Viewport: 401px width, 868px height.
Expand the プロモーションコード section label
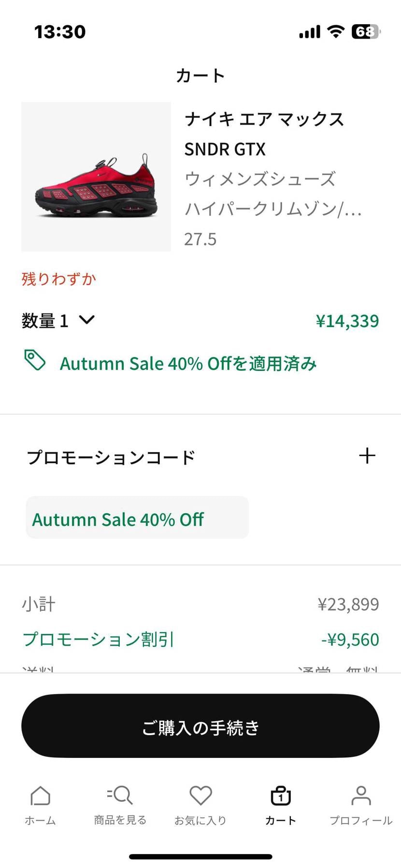(111, 457)
